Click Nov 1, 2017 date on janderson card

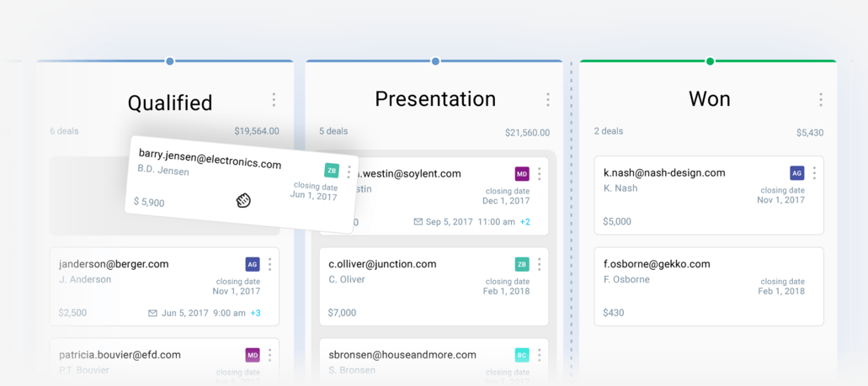tap(237, 291)
